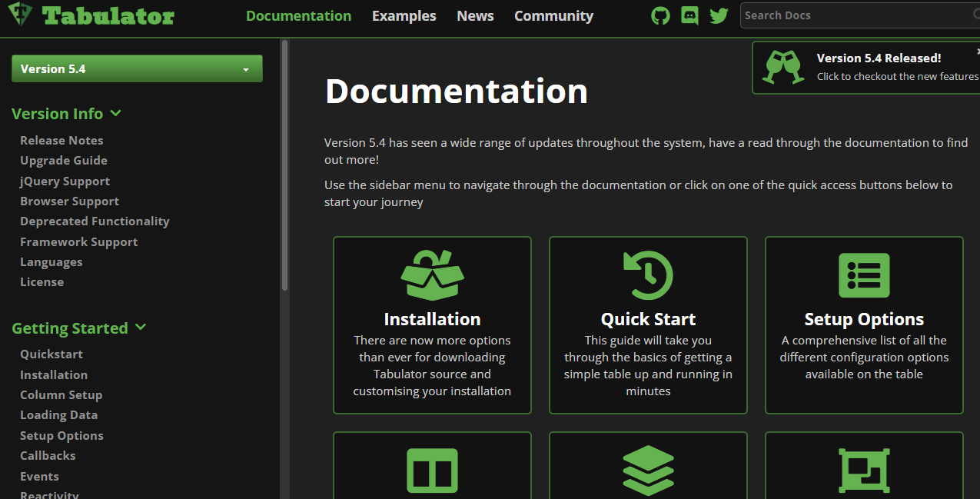Click the columns icon card

(x=432, y=465)
